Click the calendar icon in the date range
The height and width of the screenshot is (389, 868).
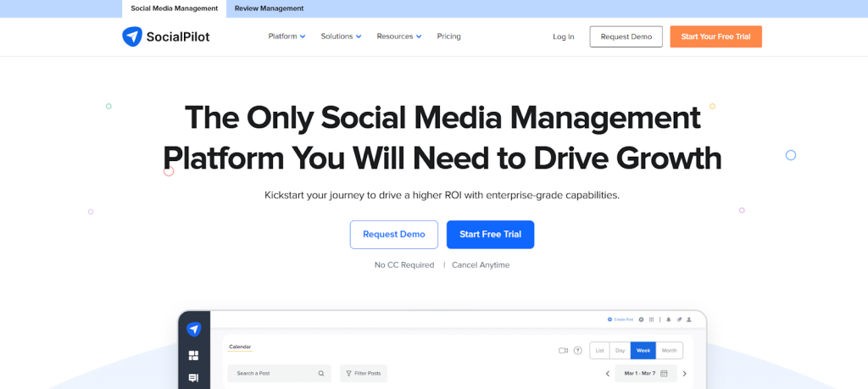coord(665,374)
